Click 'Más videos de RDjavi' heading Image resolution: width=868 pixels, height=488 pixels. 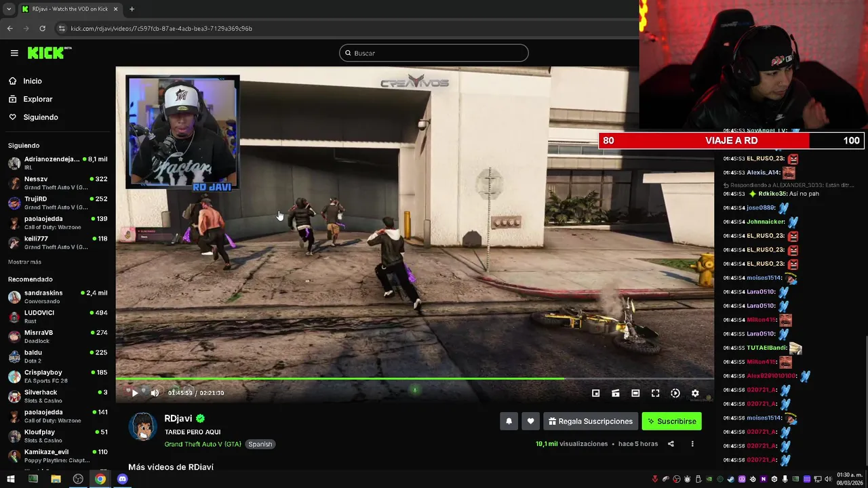point(171,467)
